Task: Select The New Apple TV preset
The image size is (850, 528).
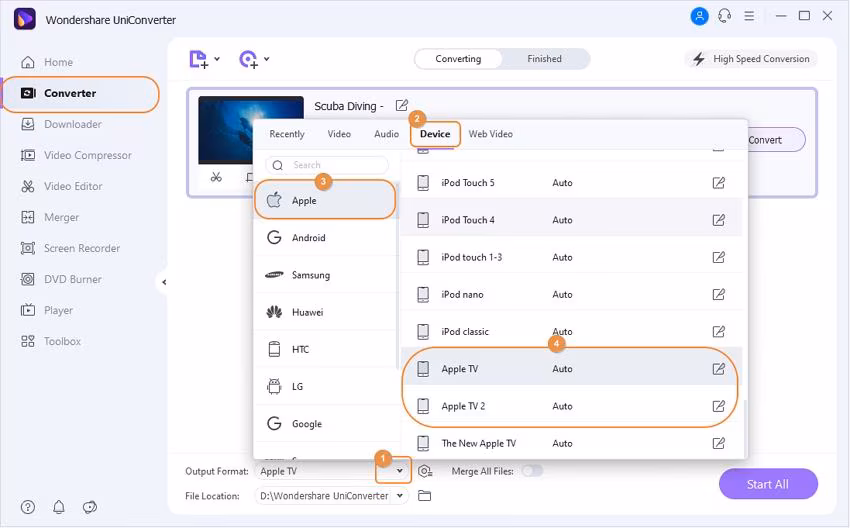Action: click(x=571, y=443)
